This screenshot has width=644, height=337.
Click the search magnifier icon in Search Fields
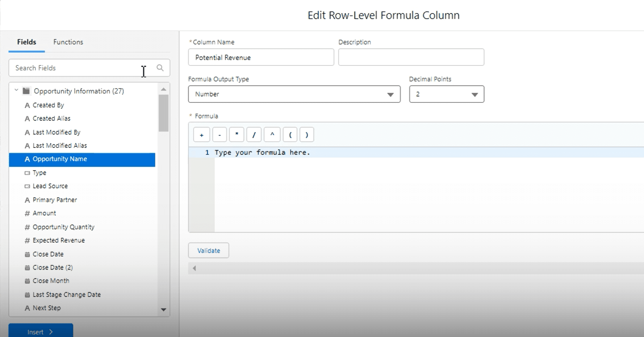[x=160, y=68]
